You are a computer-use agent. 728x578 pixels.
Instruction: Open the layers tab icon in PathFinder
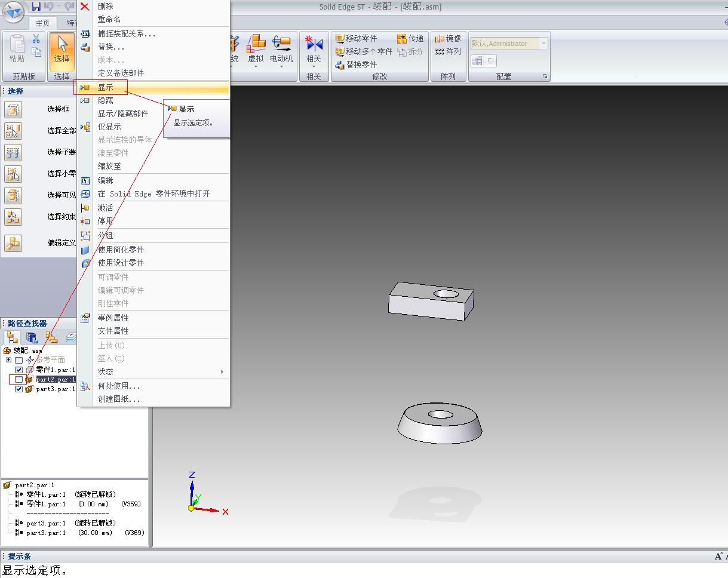click(x=71, y=338)
